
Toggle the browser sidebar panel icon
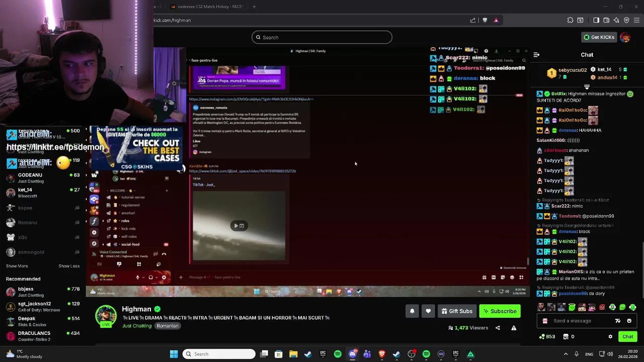596,20
